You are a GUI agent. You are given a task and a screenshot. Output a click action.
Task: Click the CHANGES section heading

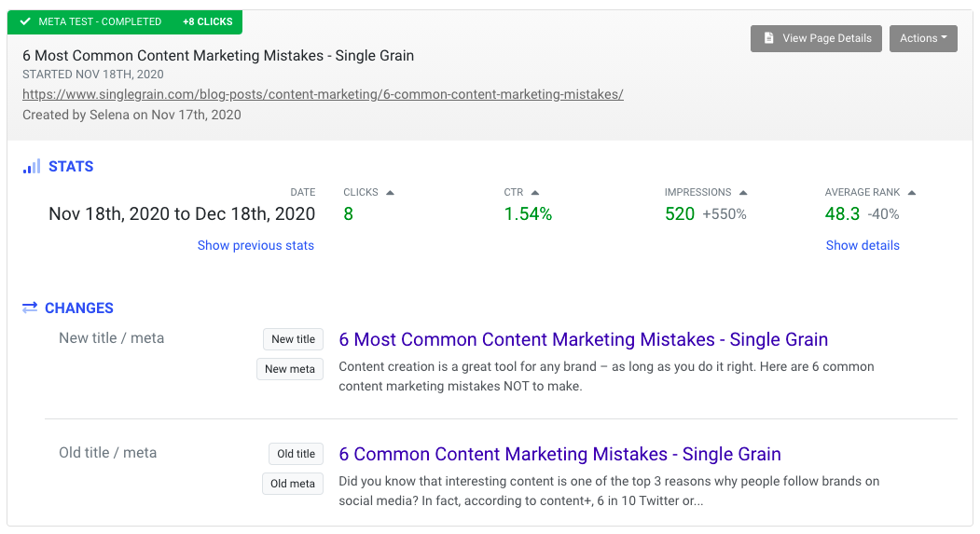tap(79, 308)
